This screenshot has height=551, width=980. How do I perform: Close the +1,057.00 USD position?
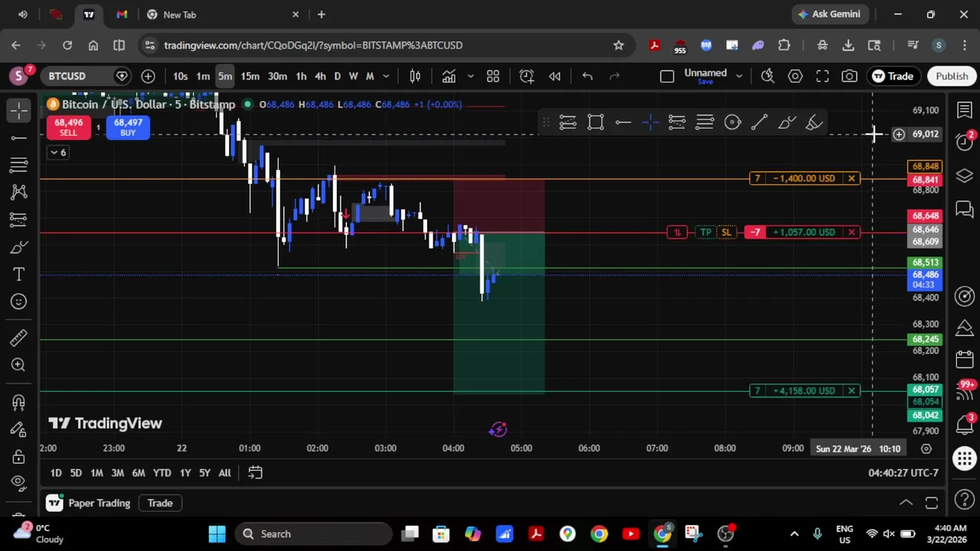coord(851,232)
